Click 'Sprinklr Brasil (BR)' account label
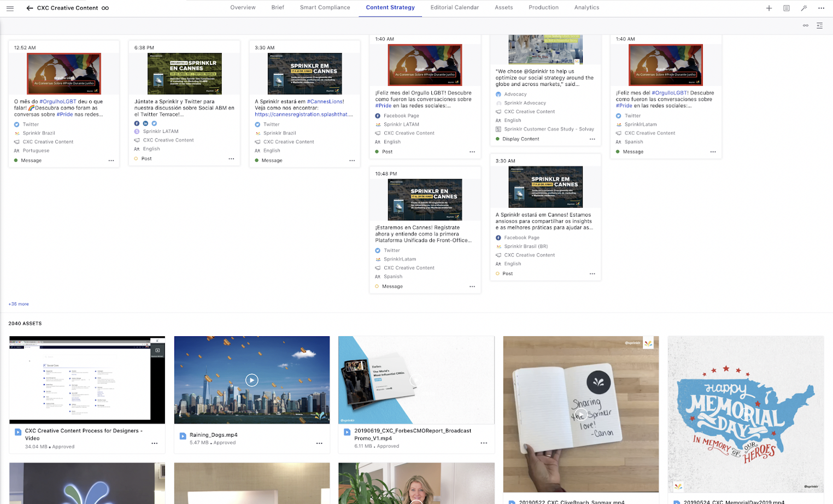This screenshot has height=504, width=833. tap(526, 247)
